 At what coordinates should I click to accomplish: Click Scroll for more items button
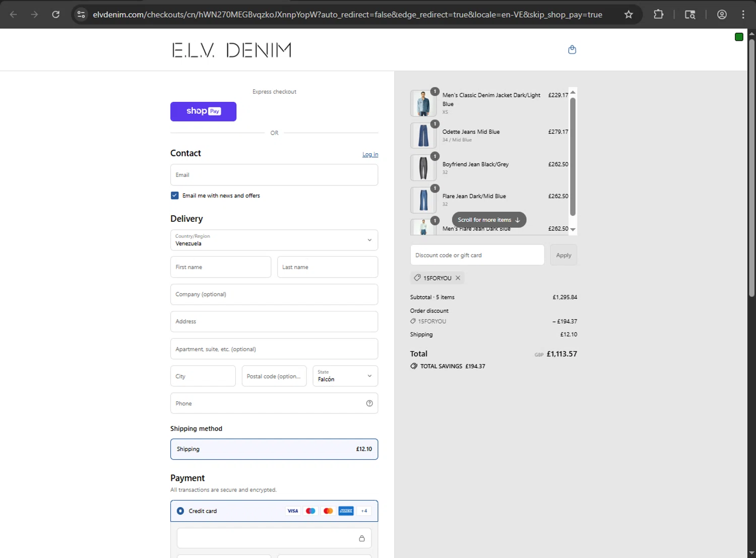coord(489,220)
